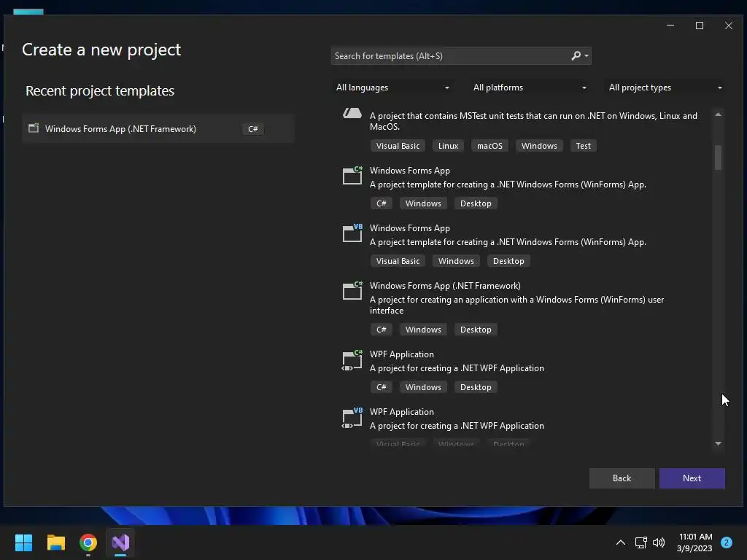Click the C# tag on the recent template
This screenshot has width=747, height=560.
[x=253, y=129]
